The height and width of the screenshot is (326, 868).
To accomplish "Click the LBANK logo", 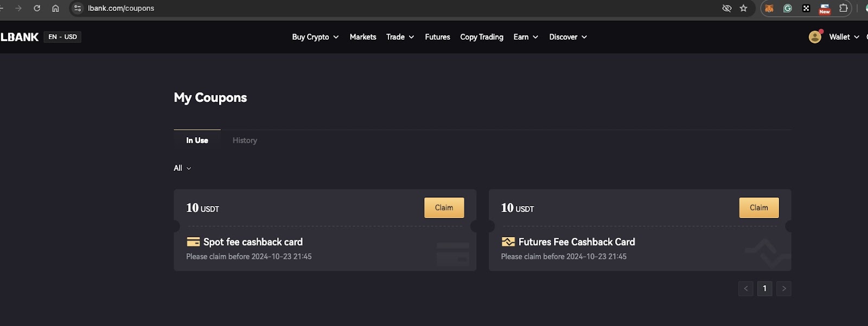I will 20,37.
